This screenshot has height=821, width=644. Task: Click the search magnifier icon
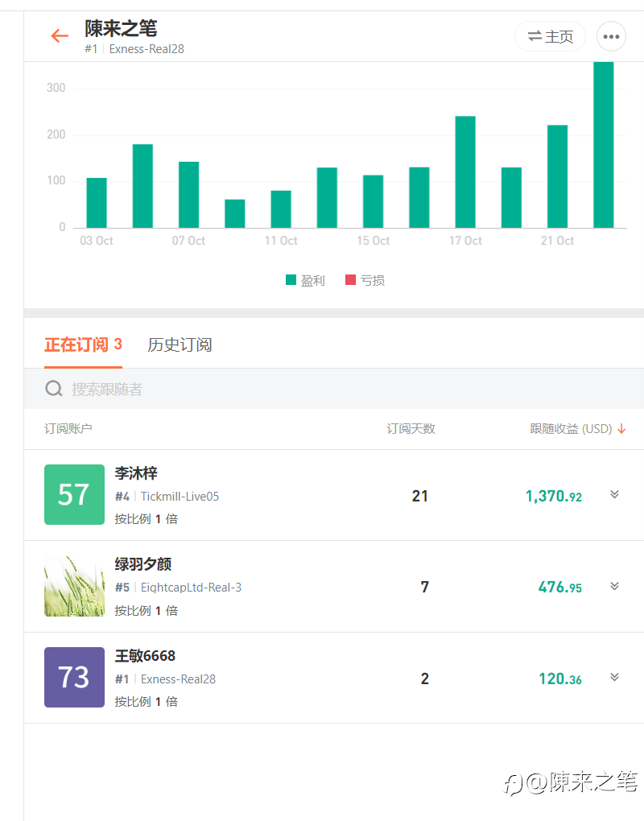[x=54, y=389]
